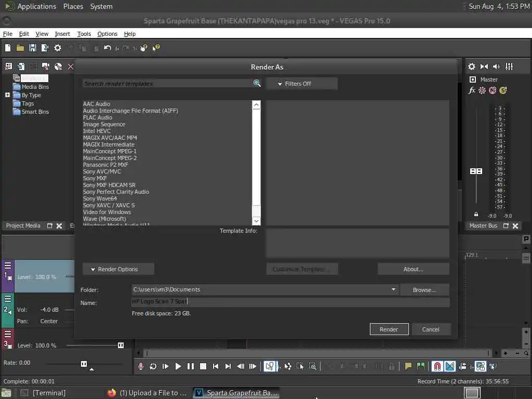Open Master Bus audio properties gear icon
Image resolution: width=532 pixels, height=399 pixels.
(472, 66)
